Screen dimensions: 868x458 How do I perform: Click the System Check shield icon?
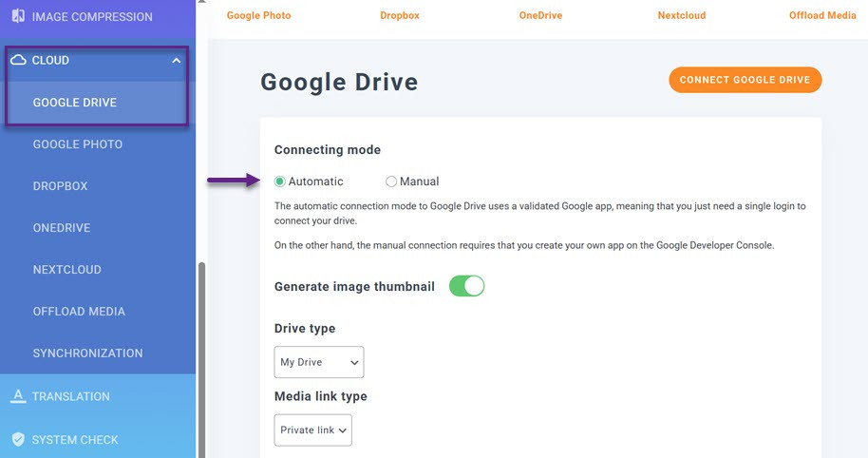[18, 440]
